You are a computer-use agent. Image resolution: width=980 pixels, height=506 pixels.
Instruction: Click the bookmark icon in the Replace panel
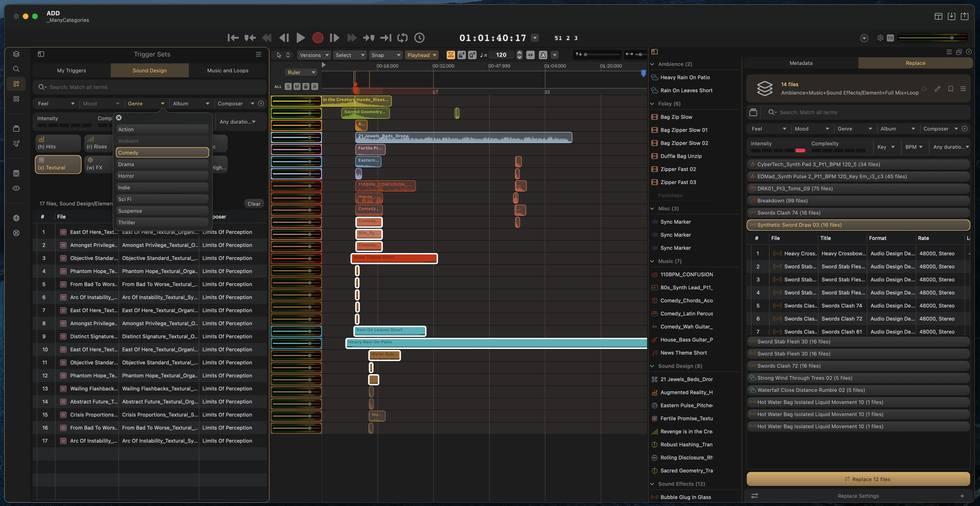coord(950,89)
